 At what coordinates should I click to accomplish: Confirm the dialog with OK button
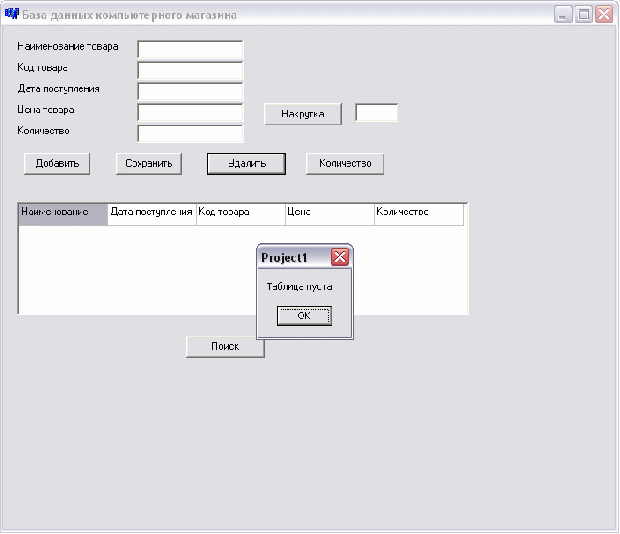click(x=304, y=315)
